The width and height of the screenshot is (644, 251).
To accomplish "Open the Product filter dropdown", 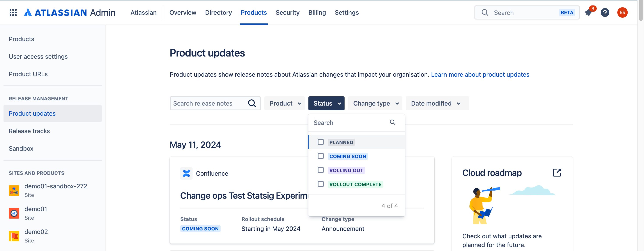I will pos(285,103).
